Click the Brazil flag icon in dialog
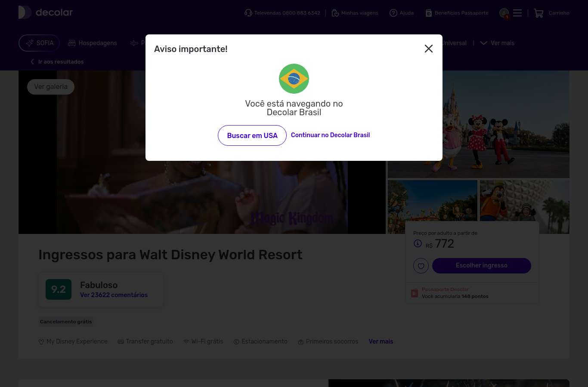The image size is (588, 387). 294,79
